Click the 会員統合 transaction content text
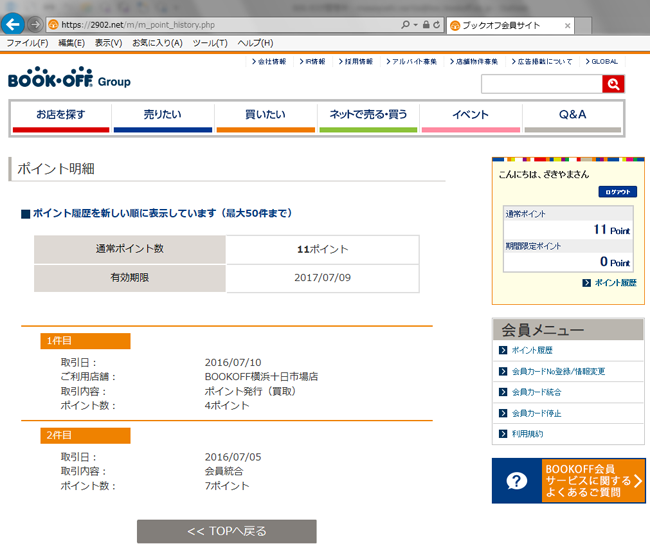650x546 pixels. [224, 471]
